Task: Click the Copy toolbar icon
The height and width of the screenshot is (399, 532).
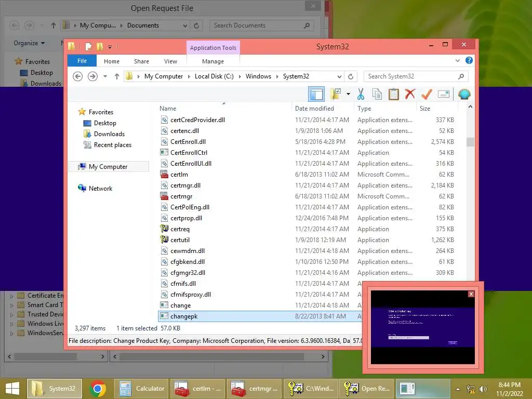Action: (377, 94)
